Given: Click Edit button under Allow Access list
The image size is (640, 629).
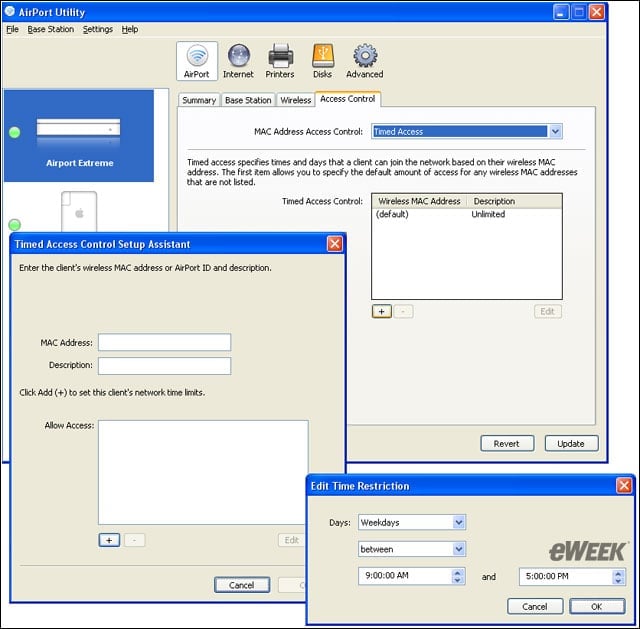Looking at the screenshot, I should pos(291,540).
